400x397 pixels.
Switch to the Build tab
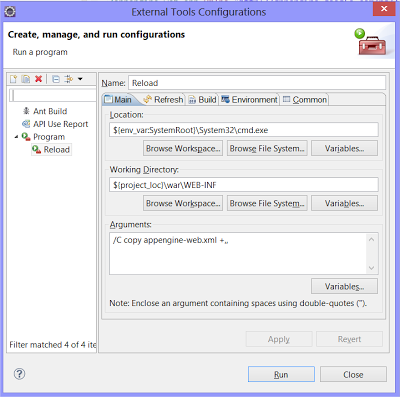coord(202,99)
